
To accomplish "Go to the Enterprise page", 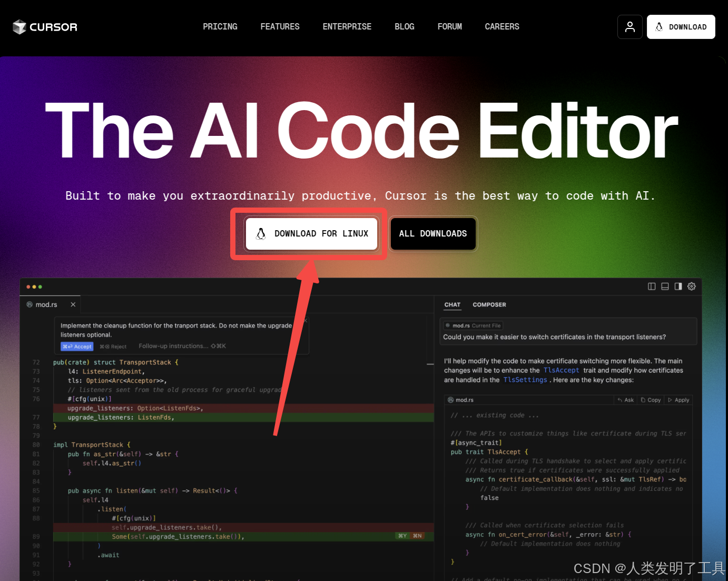I will click(x=347, y=26).
